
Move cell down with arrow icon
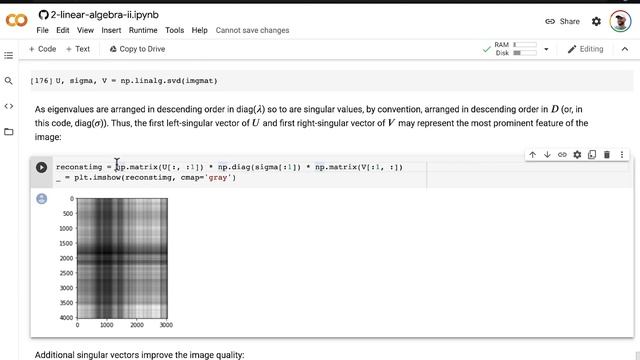click(547, 155)
